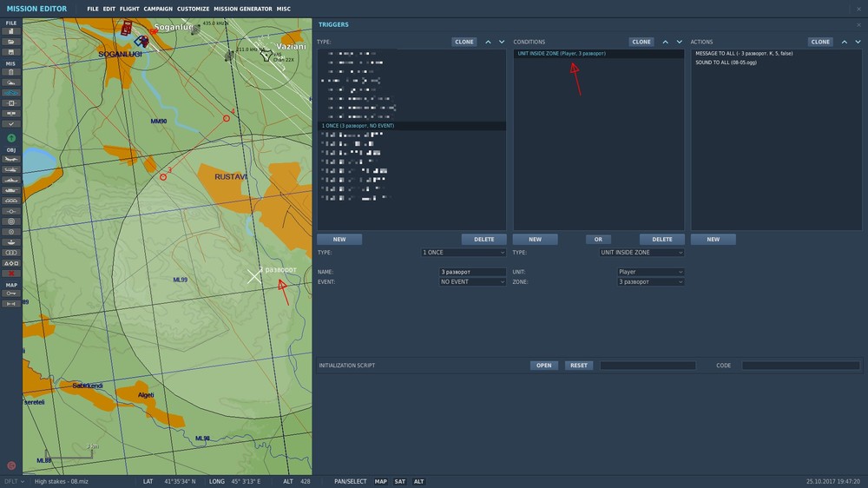This screenshot has height=488, width=868.
Task: Click the red X delete object icon
Action: click(11, 273)
